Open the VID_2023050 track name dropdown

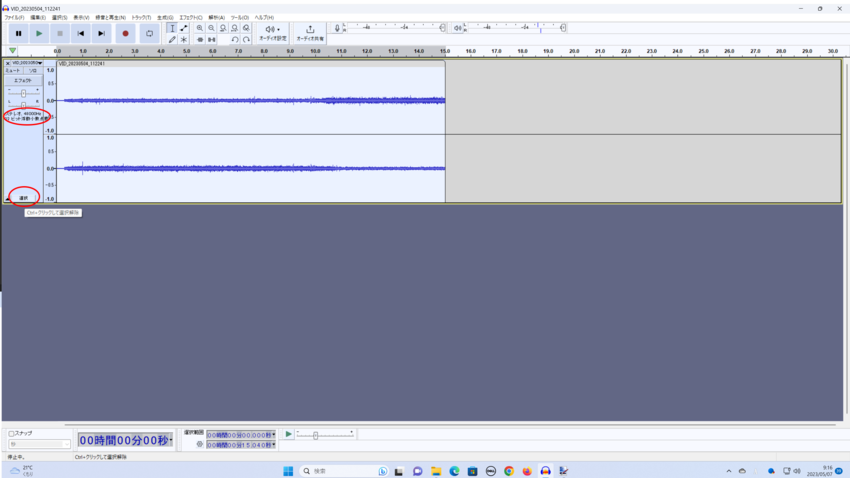point(27,63)
